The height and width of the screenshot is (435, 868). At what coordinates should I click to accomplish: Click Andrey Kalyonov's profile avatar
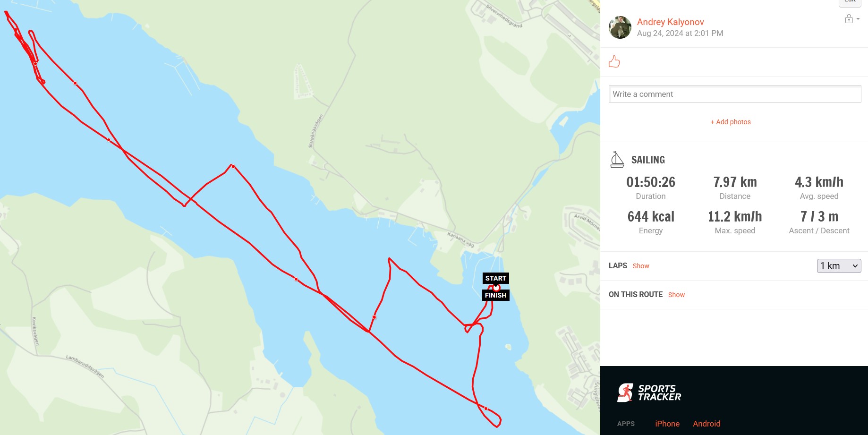click(x=620, y=27)
